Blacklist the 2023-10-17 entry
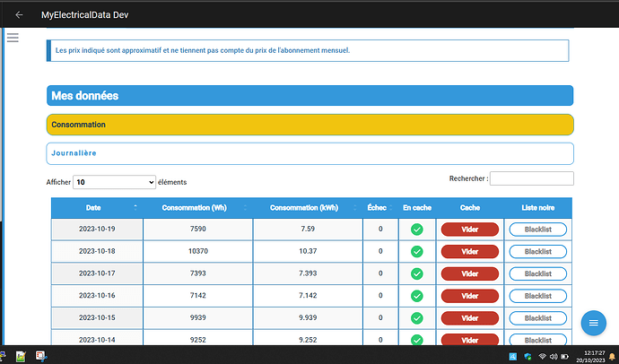 pyautogui.click(x=537, y=273)
